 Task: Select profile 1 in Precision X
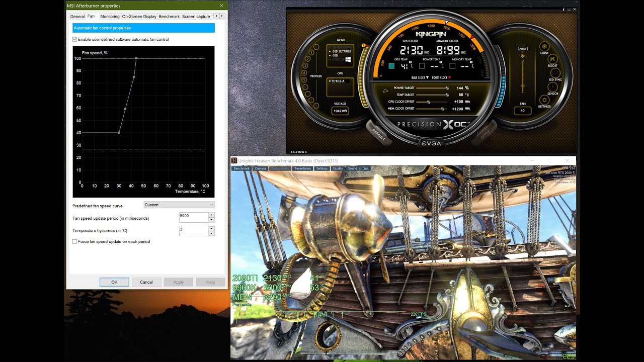click(311, 52)
